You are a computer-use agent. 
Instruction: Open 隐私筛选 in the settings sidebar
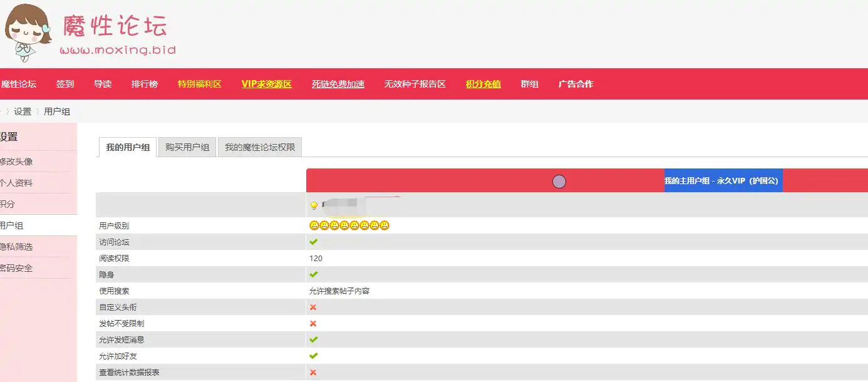point(16,247)
